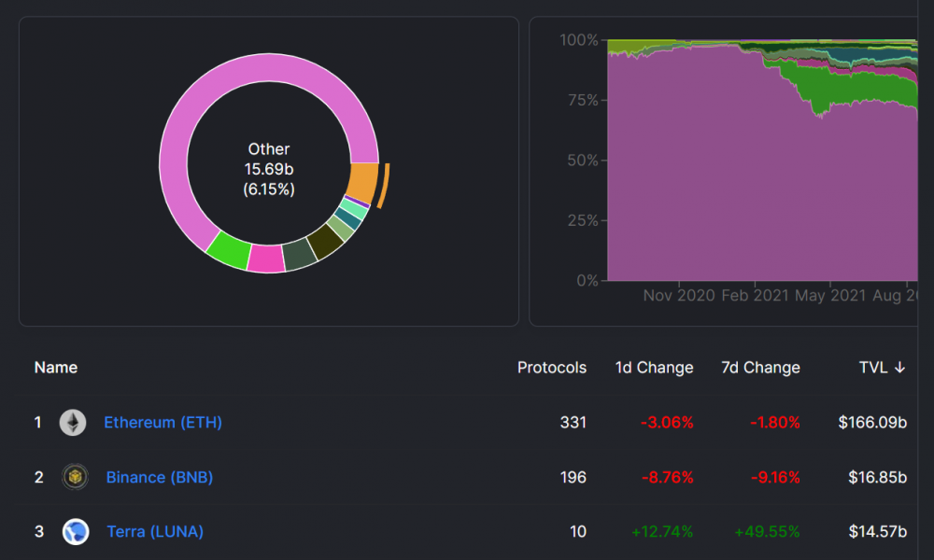
Task: Sort by the 1d Change column header
Action: click(x=654, y=367)
